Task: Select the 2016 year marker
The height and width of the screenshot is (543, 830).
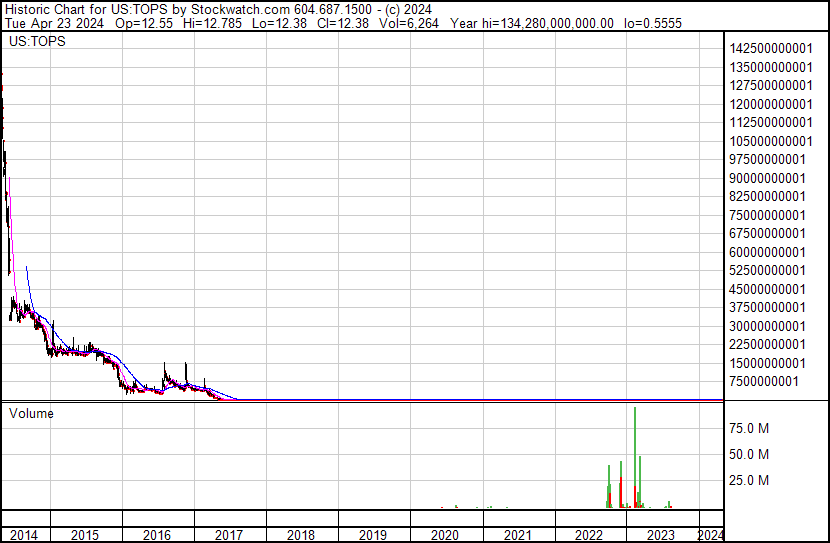Action: click(156, 535)
